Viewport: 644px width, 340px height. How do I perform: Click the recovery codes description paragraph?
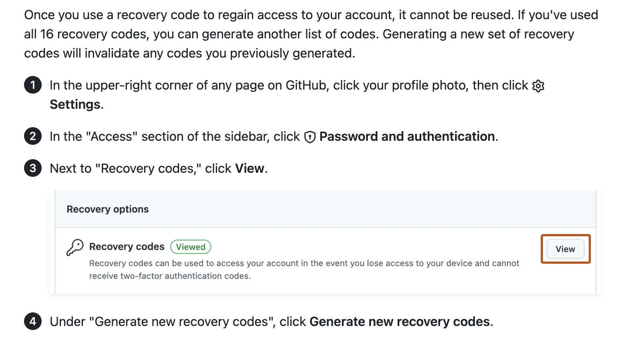pos(304,269)
